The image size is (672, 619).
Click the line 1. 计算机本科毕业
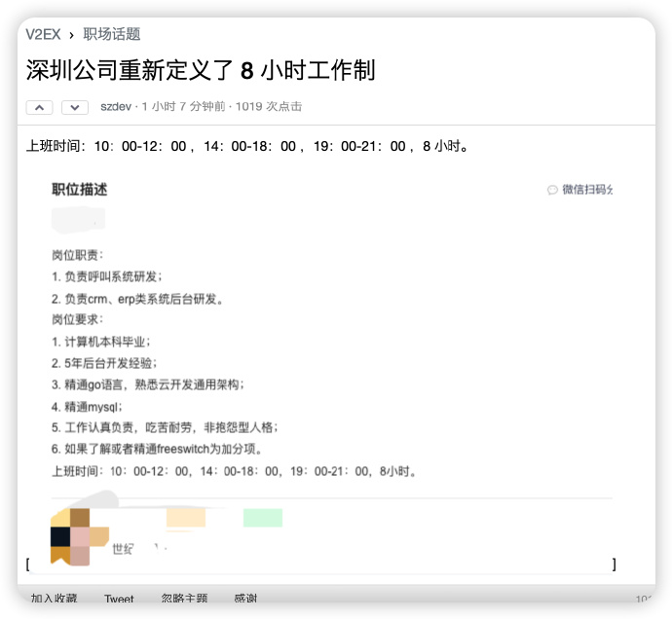coord(100,342)
